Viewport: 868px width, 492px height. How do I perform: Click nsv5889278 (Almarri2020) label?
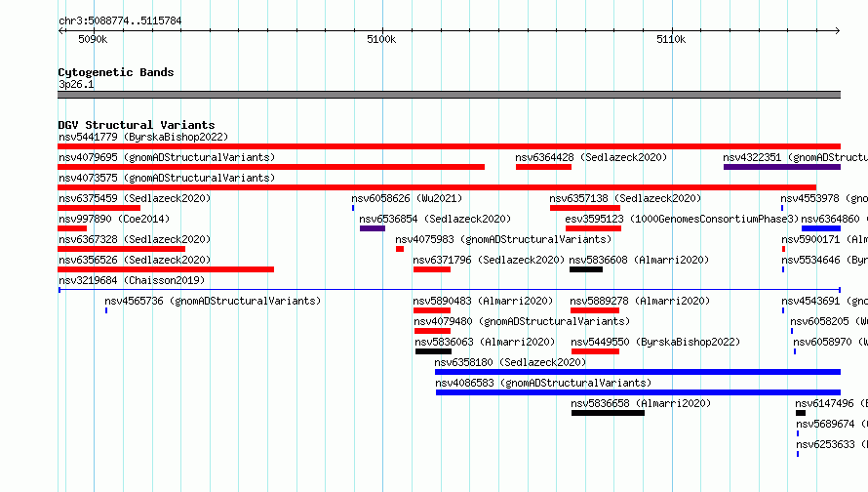tap(640, 301)
